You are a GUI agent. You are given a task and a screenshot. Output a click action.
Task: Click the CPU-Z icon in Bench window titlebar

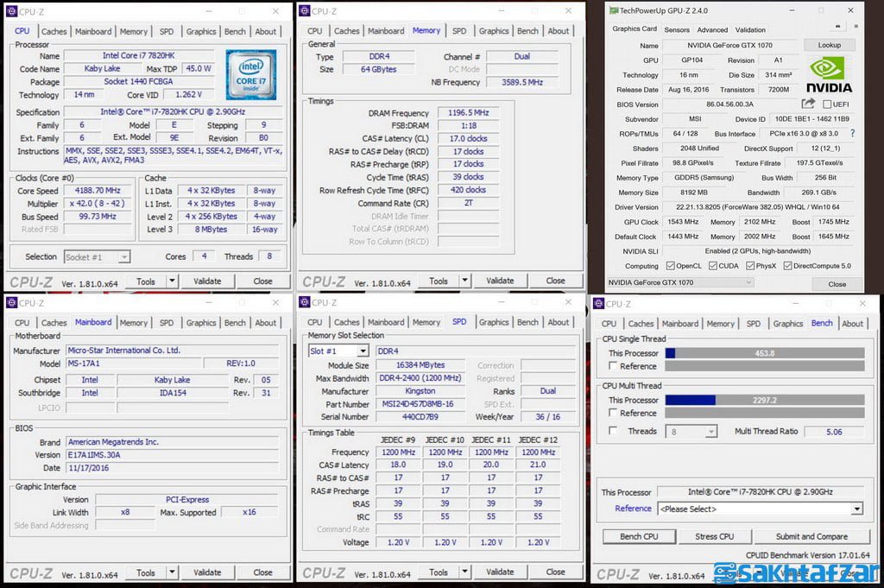click(597, 303)
